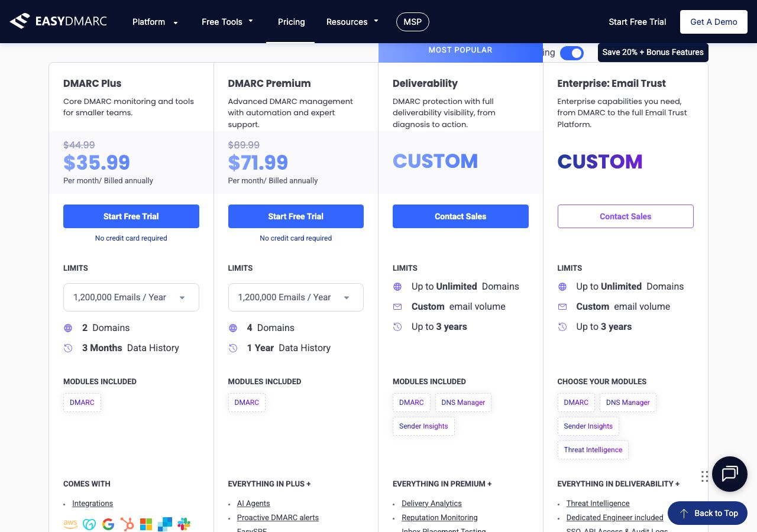Image resolution: width=757 pixels, height=532 pixels.
Task: Click history icon in Deliverability limits
Action: (397, 327)
